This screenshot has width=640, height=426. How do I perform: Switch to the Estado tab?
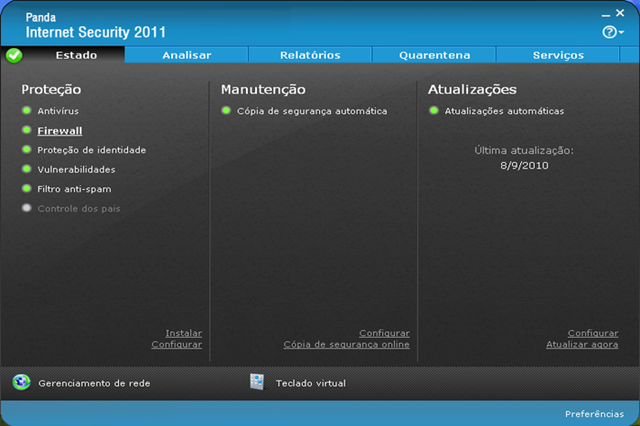76,55
